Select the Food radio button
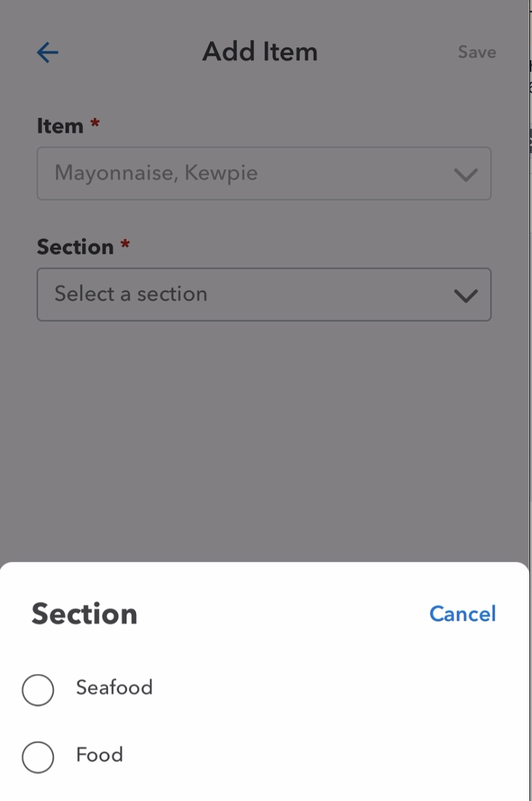This screenshot has height=801, width=532. point(38,757)
